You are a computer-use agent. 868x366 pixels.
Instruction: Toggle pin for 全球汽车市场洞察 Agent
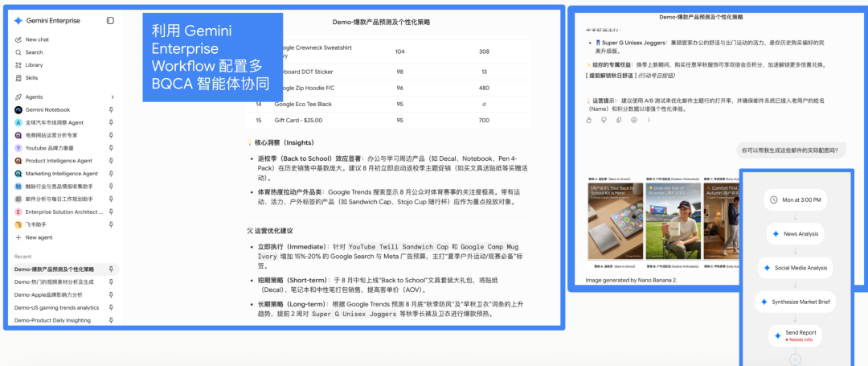111,122
